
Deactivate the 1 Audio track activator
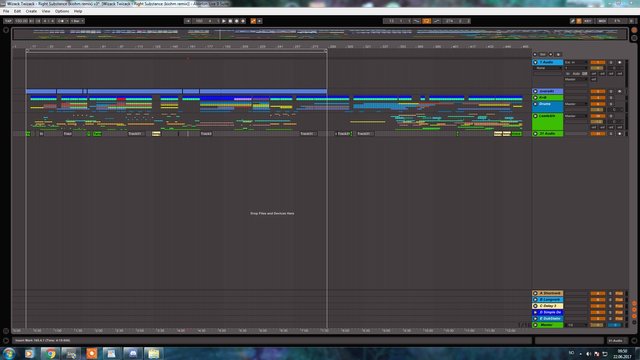pos(598,62)
